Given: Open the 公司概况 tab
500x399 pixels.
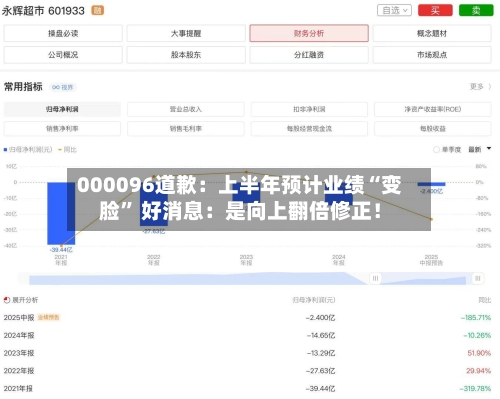Looking at the screenshot, I should coord(63,55).
